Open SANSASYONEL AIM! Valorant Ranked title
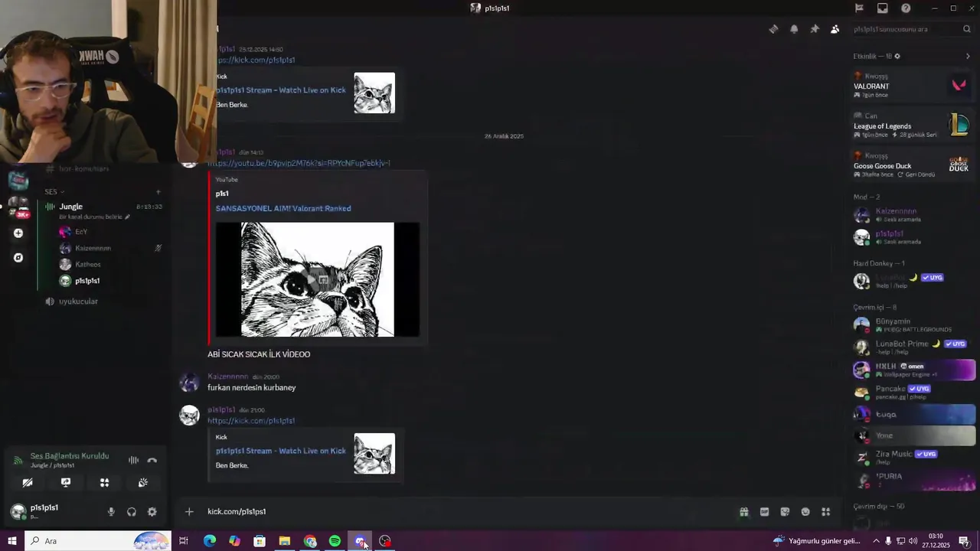 pos(283,208)
